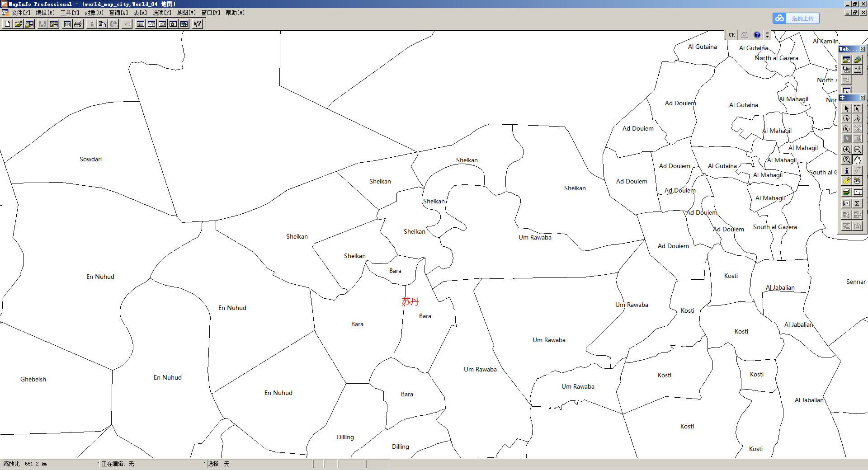Choose the Polygon Select tool

(x=858, y=118)
